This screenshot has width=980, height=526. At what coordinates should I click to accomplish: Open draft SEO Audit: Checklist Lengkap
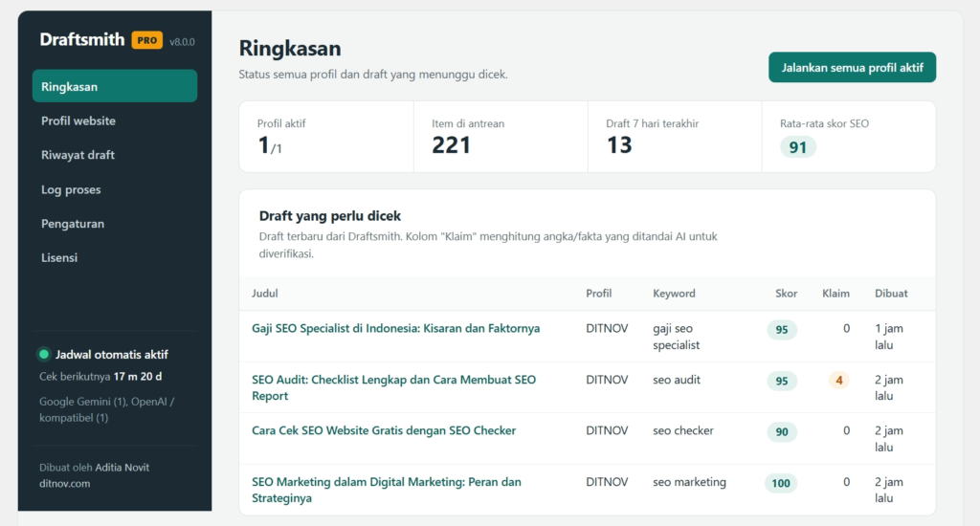click(x=393, y=387)
